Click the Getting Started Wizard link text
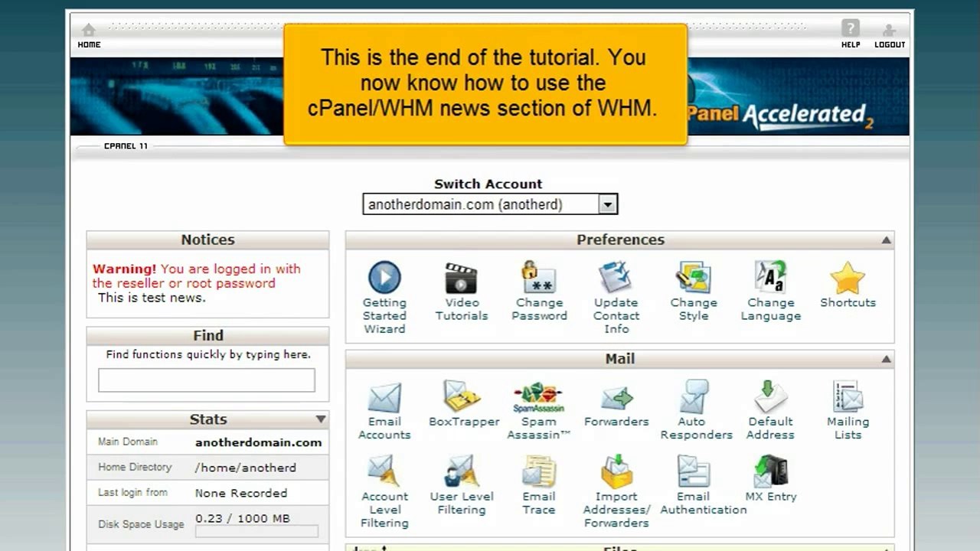 click(384, 316)
